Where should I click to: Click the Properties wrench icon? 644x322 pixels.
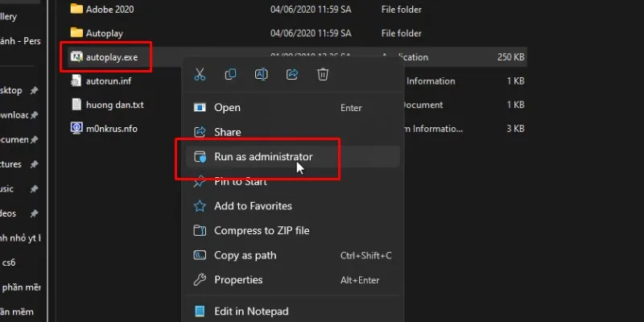click(200, 279)
